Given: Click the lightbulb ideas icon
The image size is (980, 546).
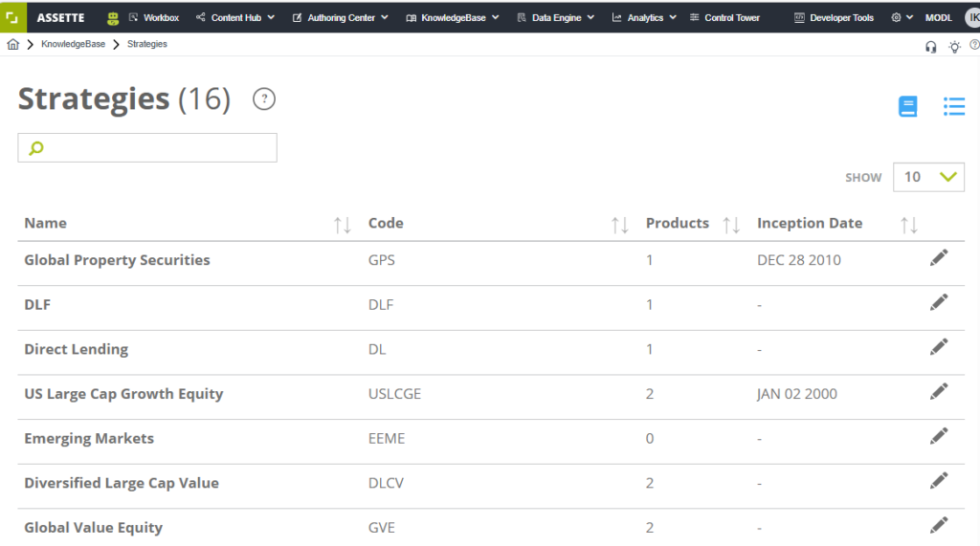Looking at the screenshot, I should [954, 47].
